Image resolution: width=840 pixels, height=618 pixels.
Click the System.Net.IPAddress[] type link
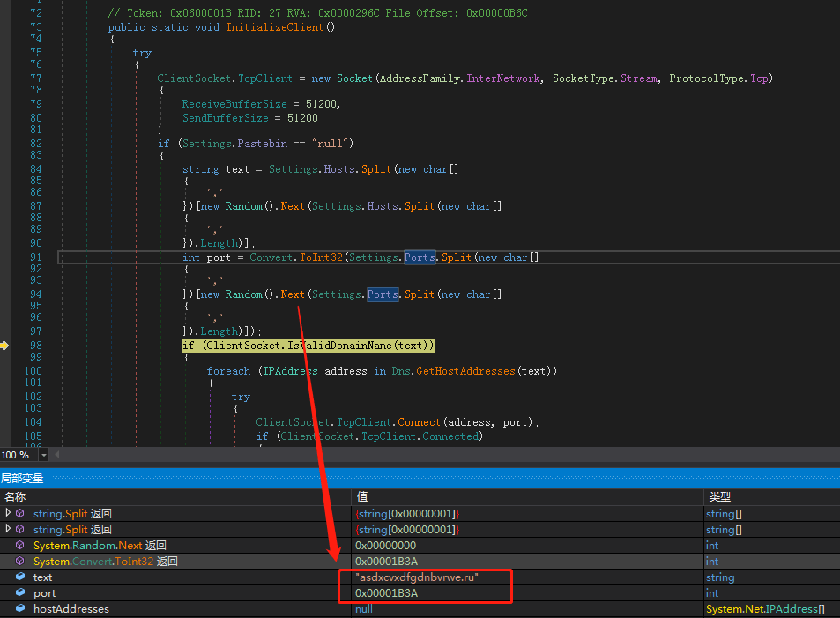tap(765, 609)
